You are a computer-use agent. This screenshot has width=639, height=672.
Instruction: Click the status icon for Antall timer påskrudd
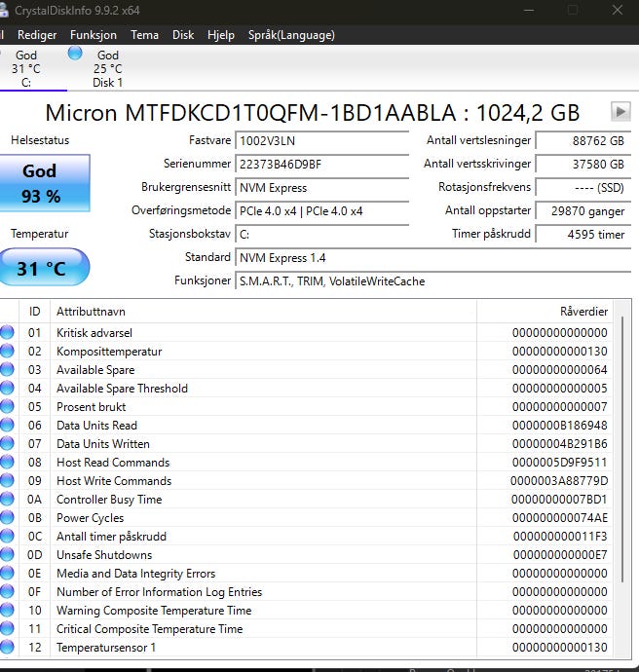click(7, 536)
